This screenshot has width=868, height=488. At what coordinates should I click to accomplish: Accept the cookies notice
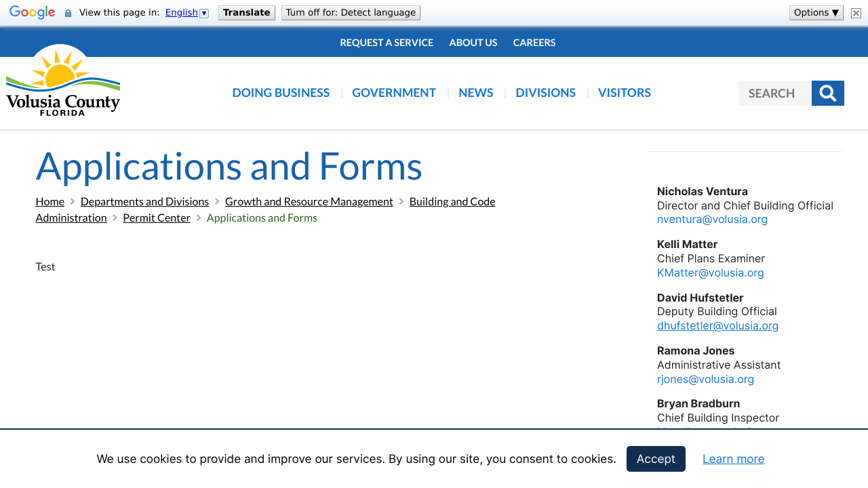655,459
